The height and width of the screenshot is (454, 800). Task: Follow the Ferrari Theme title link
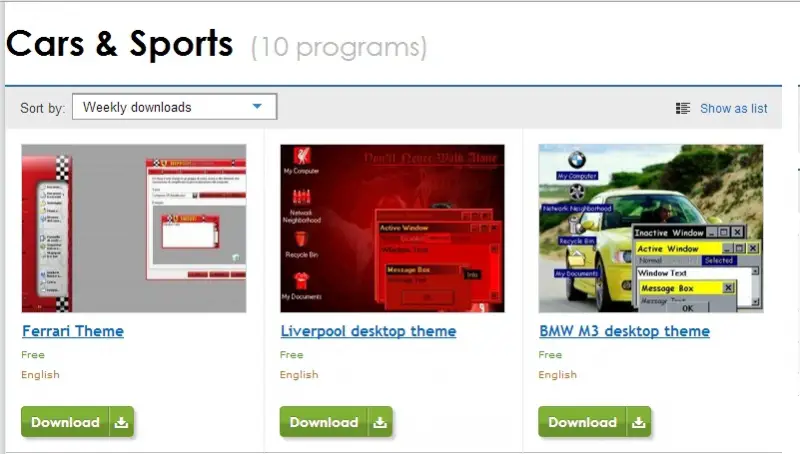point(73,331)
